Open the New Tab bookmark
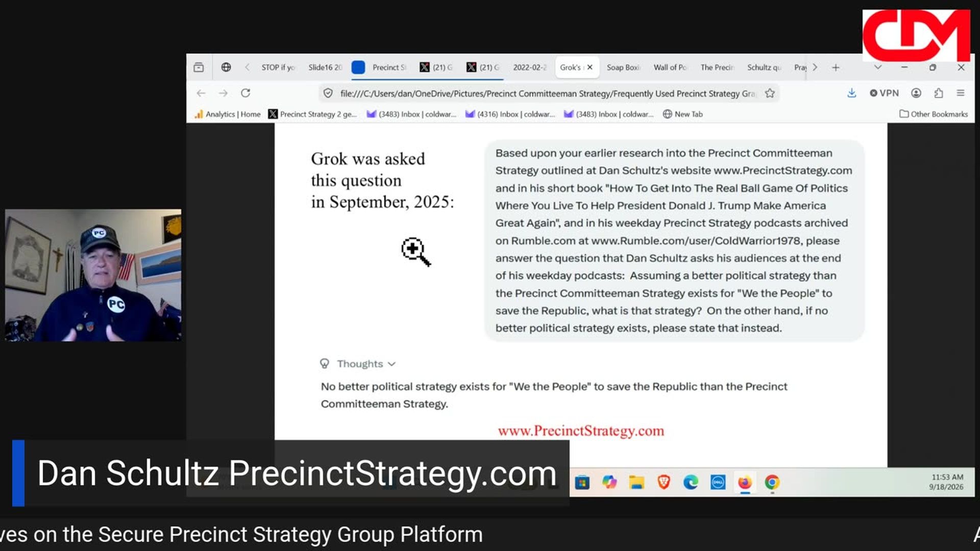The height and width of the screenshot is (551, 980). pos(682,114)
